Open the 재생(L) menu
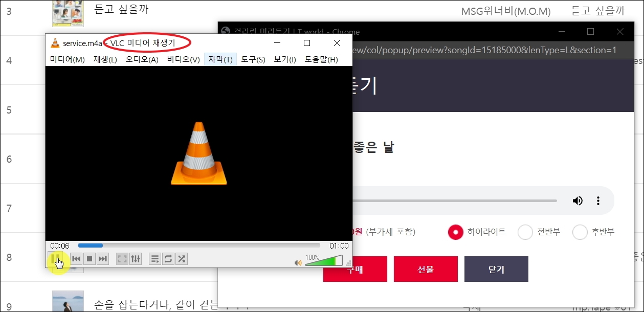This screenshot has height=312, width=644. click(105, 59)
